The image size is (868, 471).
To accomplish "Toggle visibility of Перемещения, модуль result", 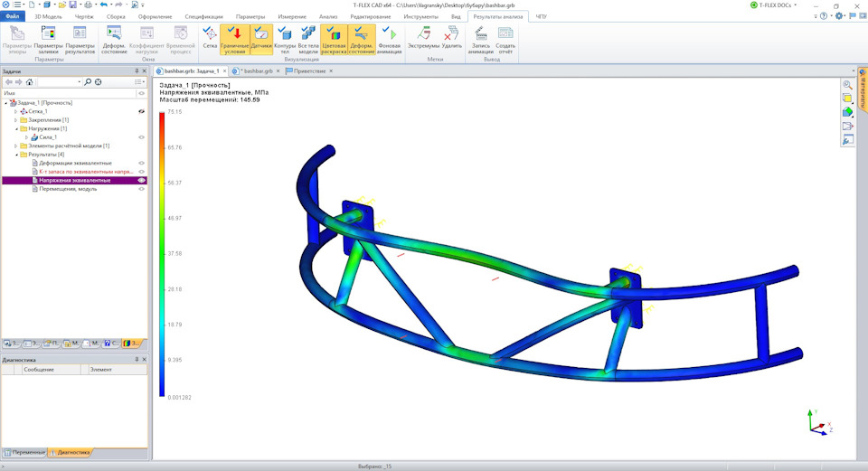I will 141,189.
